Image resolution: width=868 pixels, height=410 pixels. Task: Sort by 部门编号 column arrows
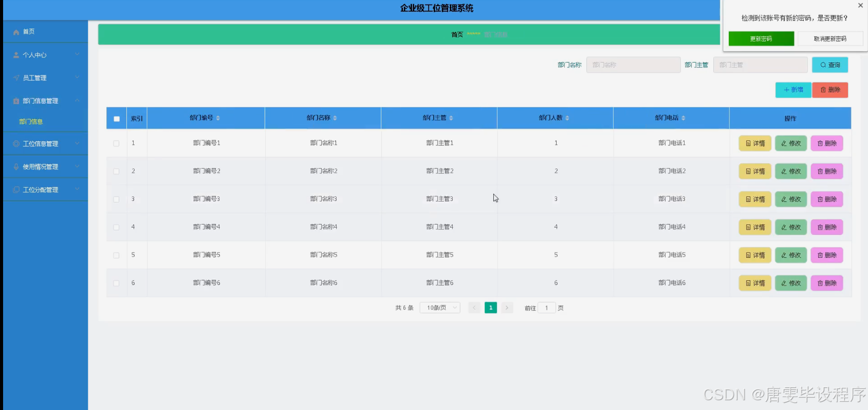point(218,118)
